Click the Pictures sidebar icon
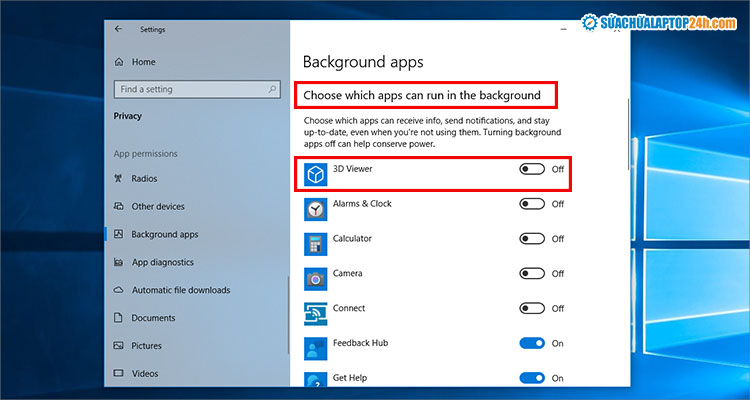 (x=119, y=345)
